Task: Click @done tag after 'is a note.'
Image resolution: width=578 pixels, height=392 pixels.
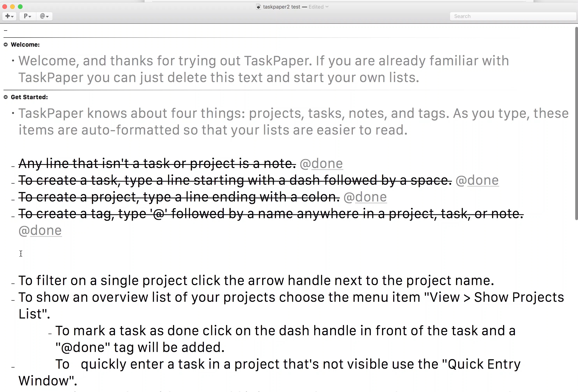Action: tap(321, 164)
